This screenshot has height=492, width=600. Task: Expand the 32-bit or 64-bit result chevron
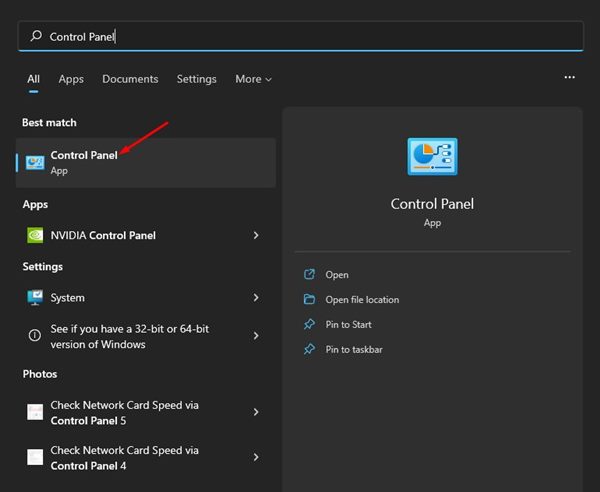click(x=256, y=336)
